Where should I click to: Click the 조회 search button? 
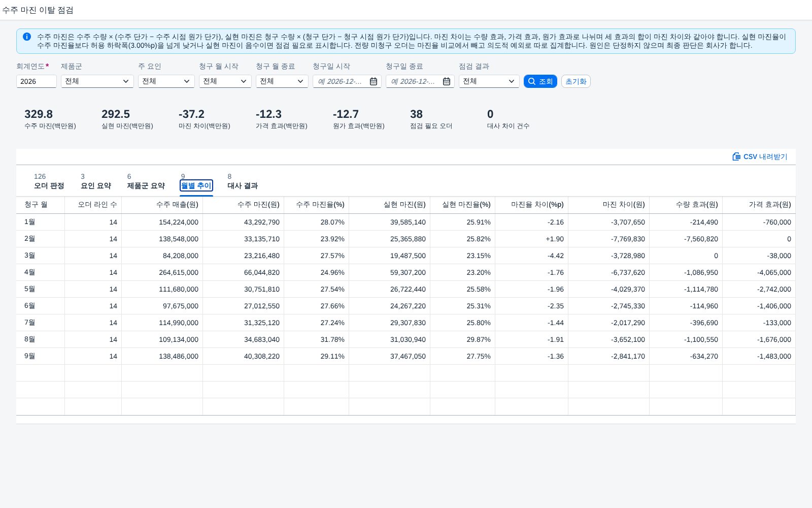(x=540, y=81)
